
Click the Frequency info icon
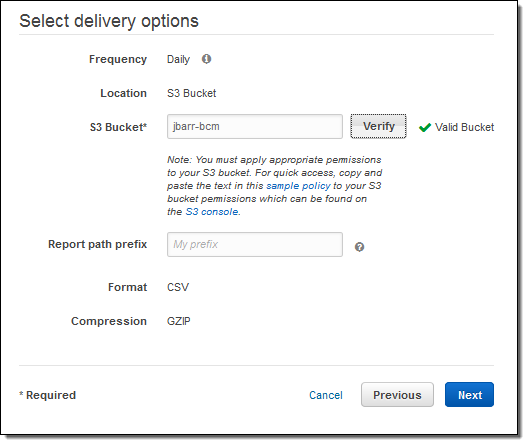tap(206, 59)
